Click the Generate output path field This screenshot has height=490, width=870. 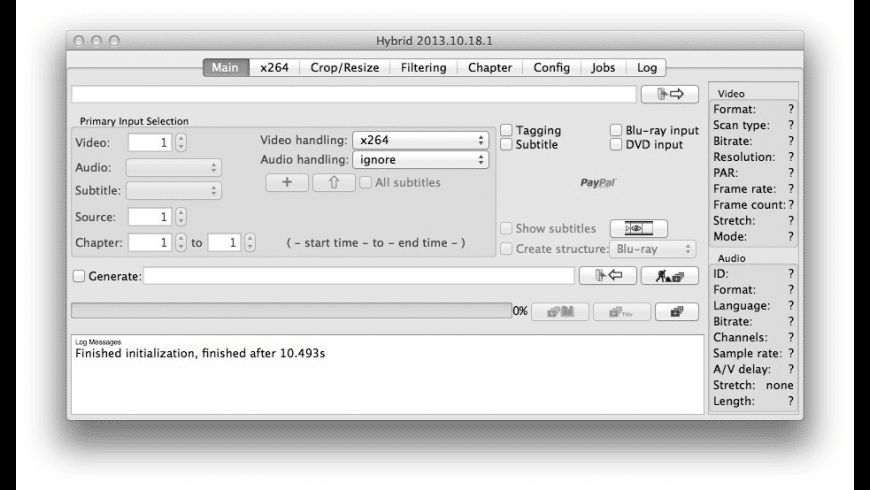coord(359,276)
